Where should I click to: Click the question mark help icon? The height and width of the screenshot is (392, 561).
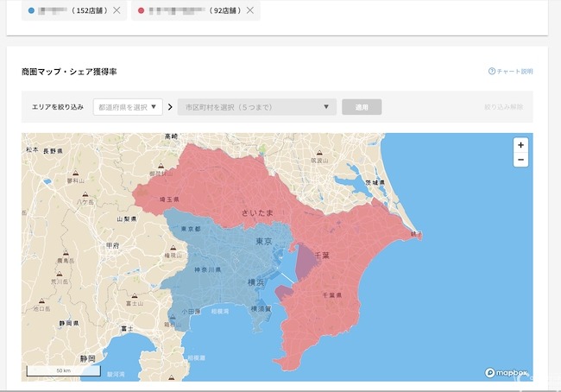(492, 72)
